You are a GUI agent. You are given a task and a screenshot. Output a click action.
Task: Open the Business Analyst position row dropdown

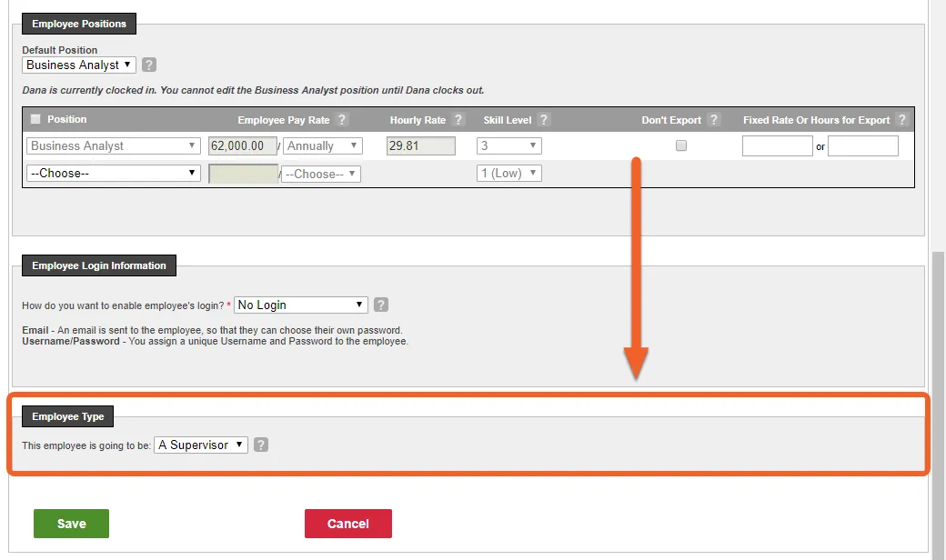(114, 145)
